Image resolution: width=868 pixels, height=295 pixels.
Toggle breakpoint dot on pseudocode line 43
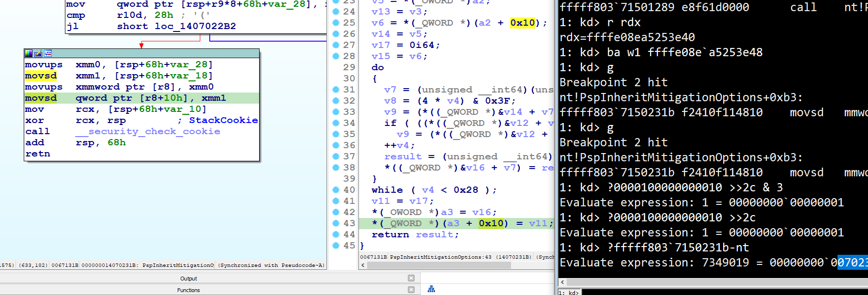[x=336, y=223]
